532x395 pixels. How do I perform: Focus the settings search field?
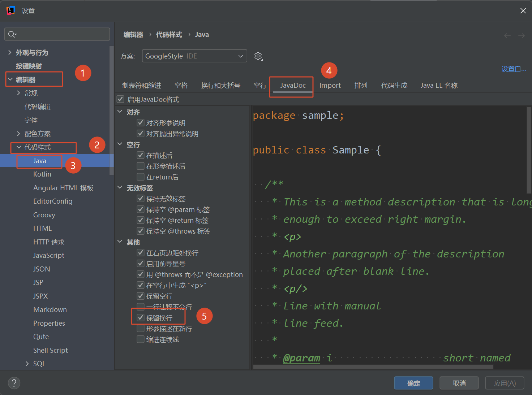pyautogui.click(x=57, y=34)
